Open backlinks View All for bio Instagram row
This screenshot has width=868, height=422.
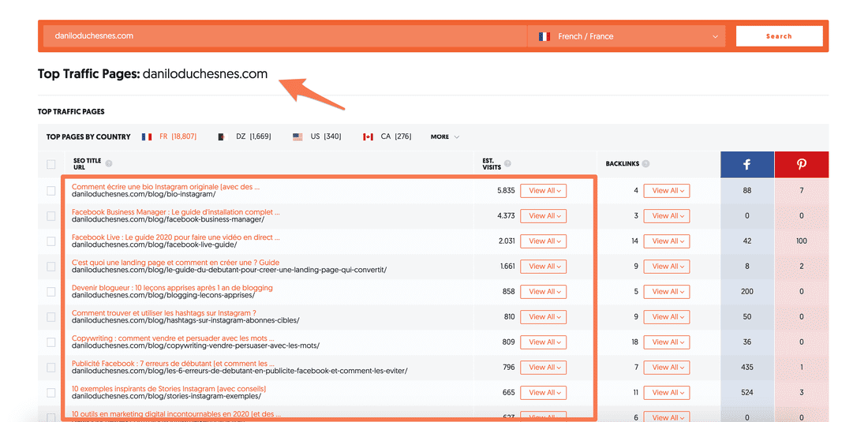667,190
